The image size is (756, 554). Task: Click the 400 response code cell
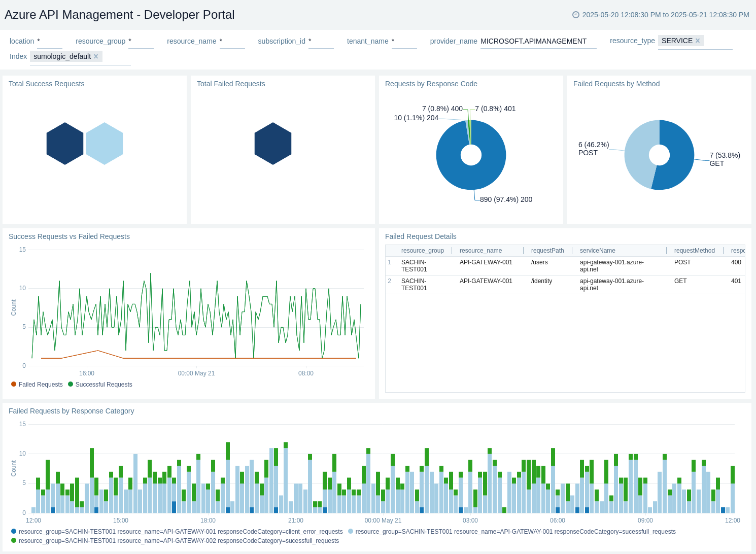point(736,262)
